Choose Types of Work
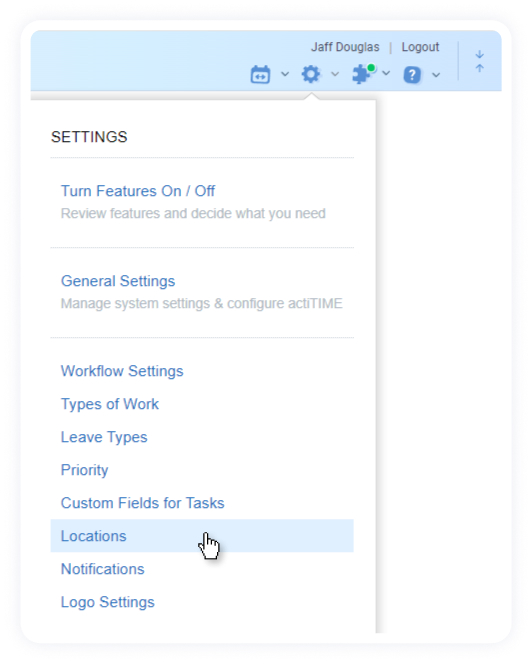The width and height of the screenshot is (532, 664). [x=110, y=404]
